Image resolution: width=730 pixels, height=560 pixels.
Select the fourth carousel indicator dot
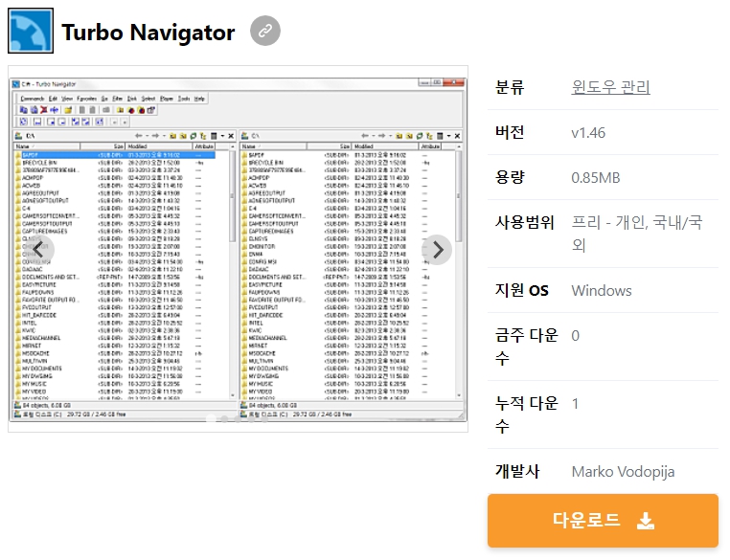(251, 419)
